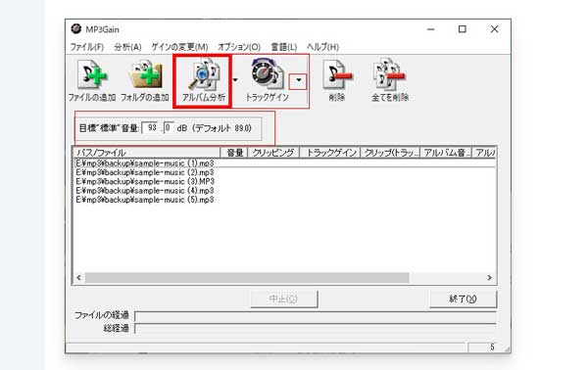Open the ゲインの変更(M) menu
The width and height of the screenshot is (588, 370).
click(179, 47)
